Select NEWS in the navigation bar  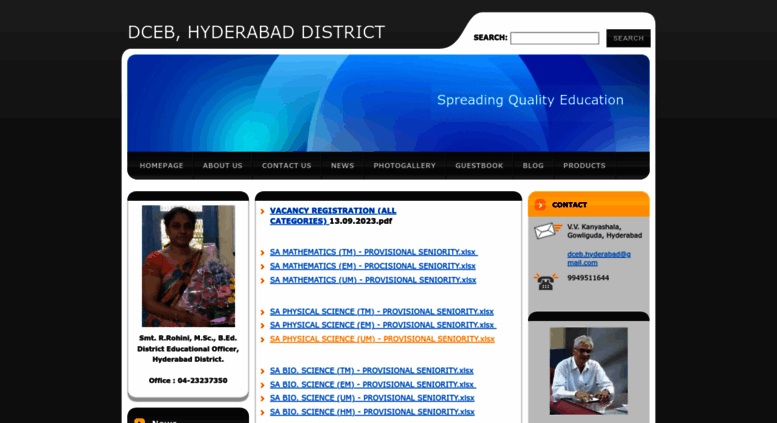342,165
